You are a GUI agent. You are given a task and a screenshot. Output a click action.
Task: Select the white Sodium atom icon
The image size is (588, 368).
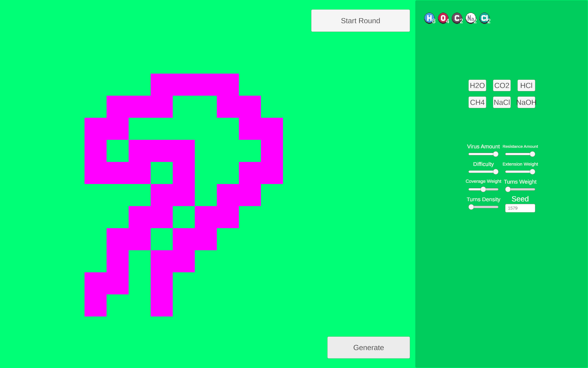pos(470,18)
